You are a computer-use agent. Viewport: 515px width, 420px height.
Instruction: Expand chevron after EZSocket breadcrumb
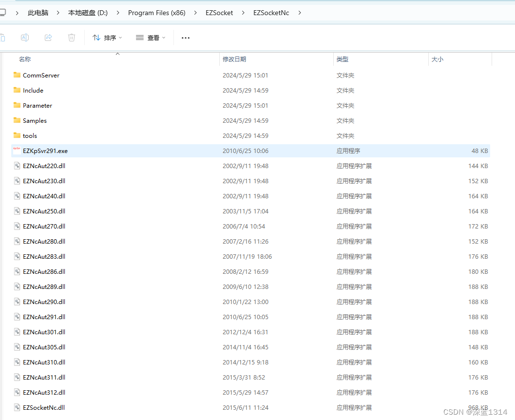(243, 13)
